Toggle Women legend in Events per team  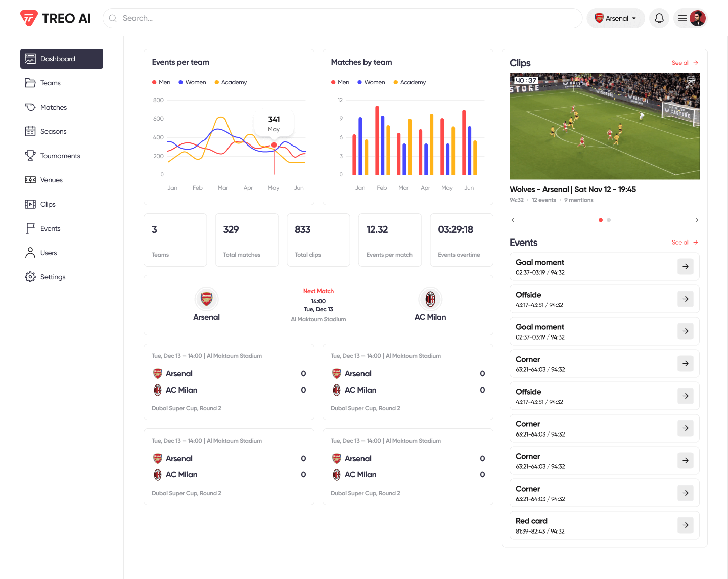tap(192, 82)
